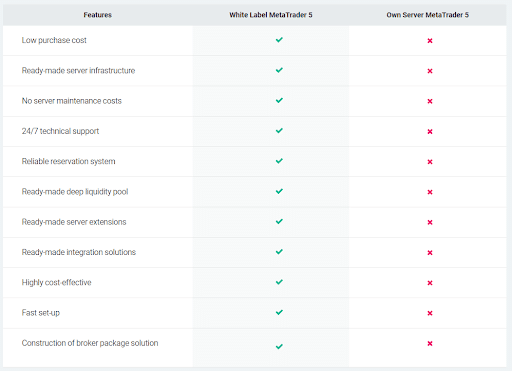
Task: Select Construction of broker package solution text
Action: 90,343
